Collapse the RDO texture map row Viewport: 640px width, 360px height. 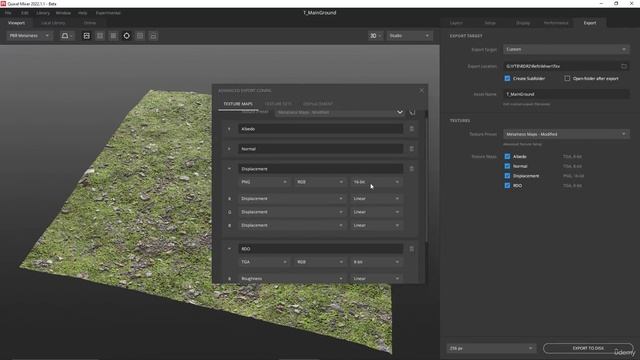(x=229, y=249)
